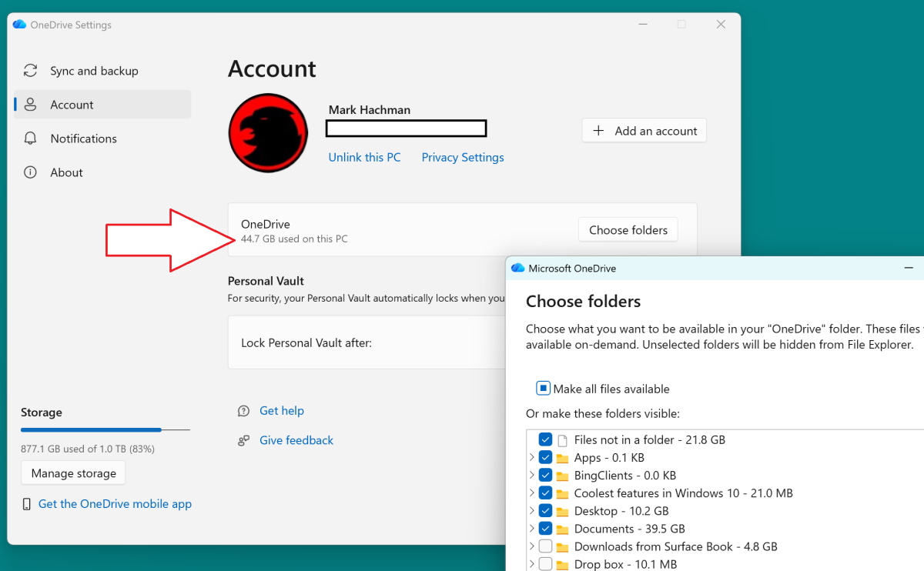
Task: Click the Mark Hachman account name
Action: coord(370,110)
